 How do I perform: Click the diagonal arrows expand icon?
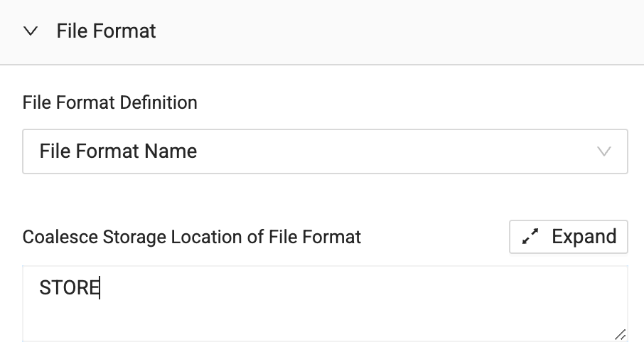530,237
